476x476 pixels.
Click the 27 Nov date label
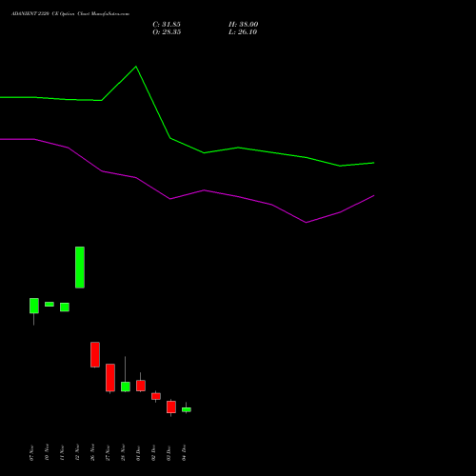[x=108, y=453]
